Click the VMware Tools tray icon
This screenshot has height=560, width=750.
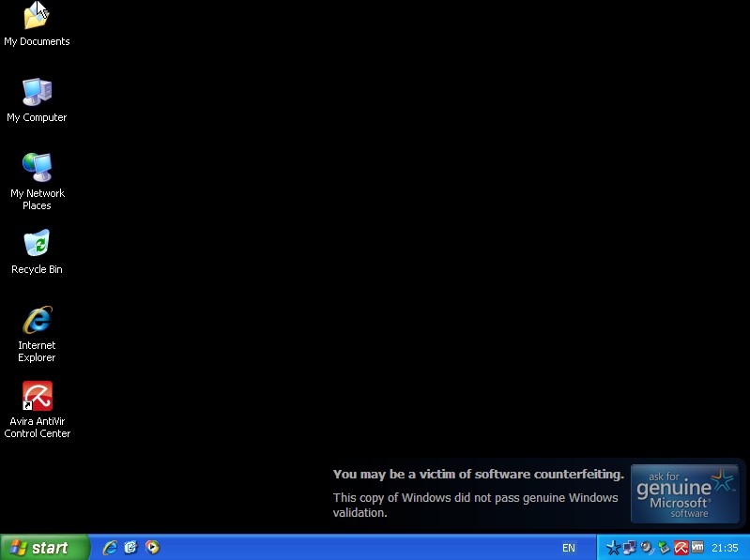coord(697,547)
